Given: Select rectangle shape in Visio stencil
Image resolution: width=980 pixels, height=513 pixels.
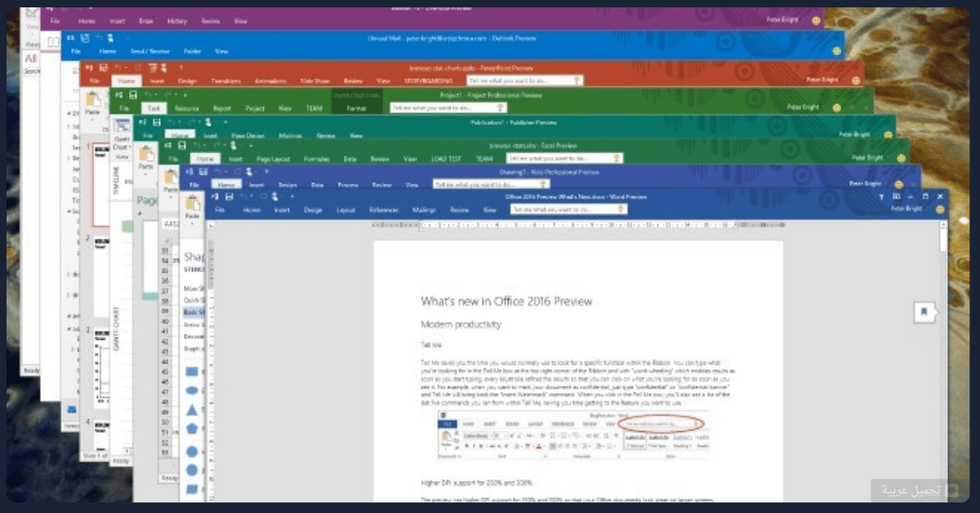Looking at the screenshot, I should pyautogui.click(x=193, y=372).
